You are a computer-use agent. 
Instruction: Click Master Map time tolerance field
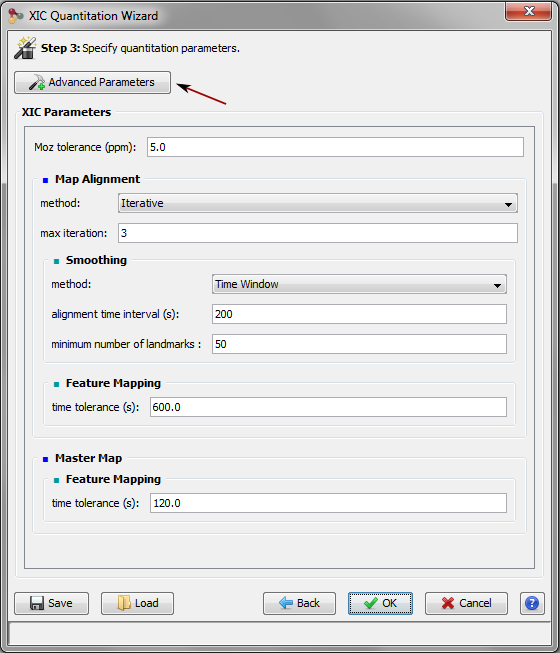click(328, 503)
